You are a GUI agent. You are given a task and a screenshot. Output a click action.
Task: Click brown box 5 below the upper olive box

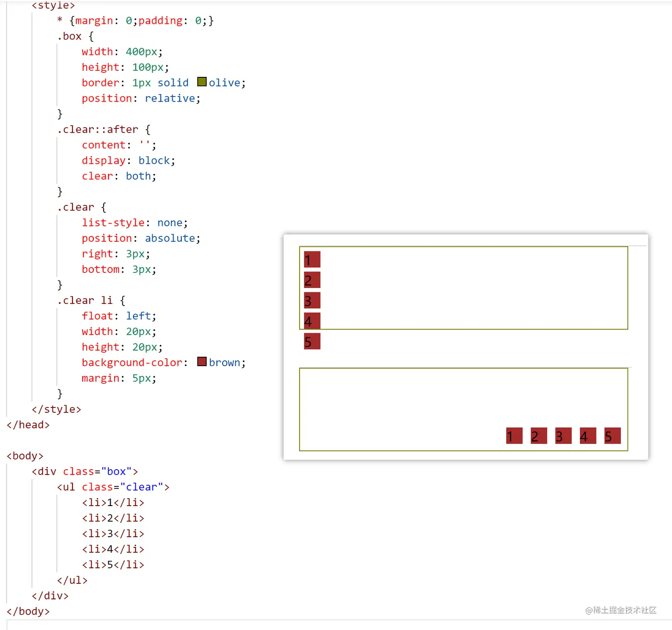312,341
